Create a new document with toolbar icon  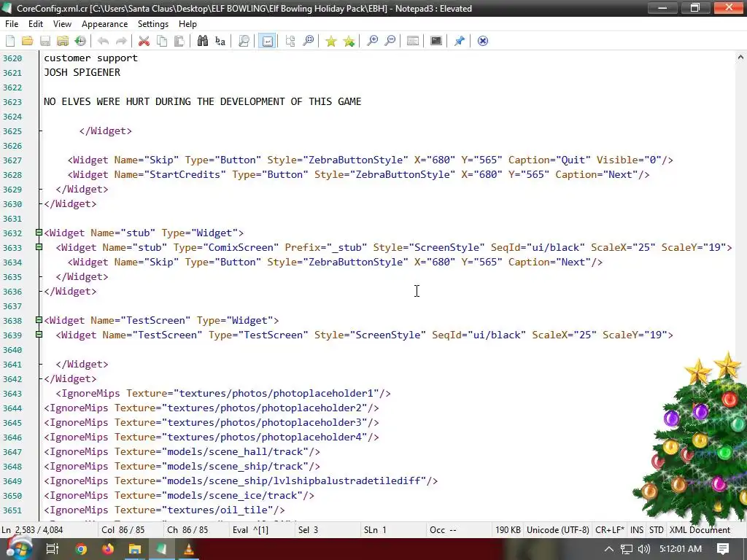pos(10,41)
